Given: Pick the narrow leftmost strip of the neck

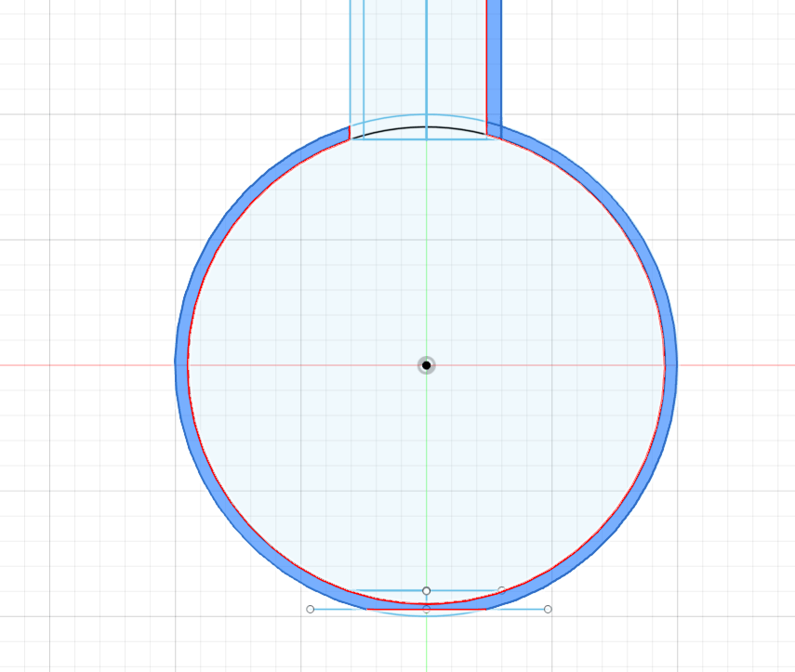Looking at the screenshot, I should coord(356,56).
